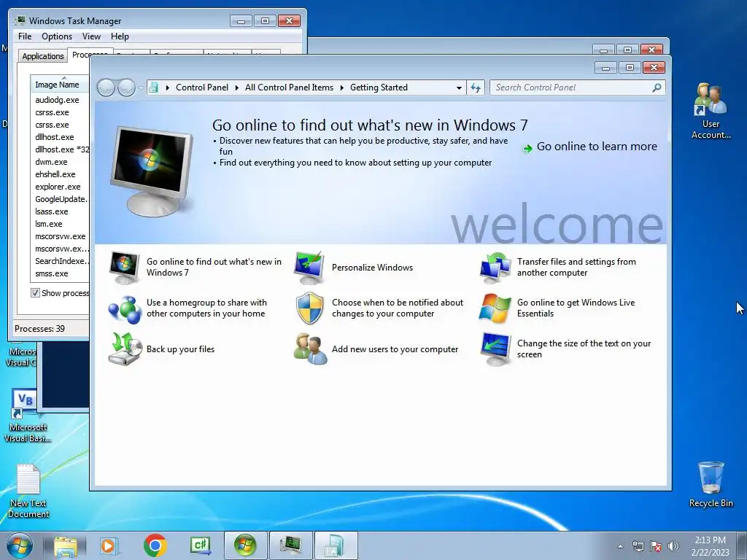
Task: Click the taskbar clock showing 2:13 PM
Action: pos(710,546)
